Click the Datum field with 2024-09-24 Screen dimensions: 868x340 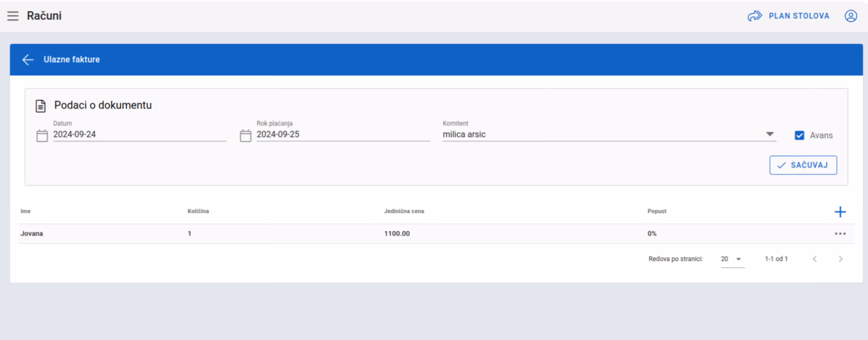pos(139,135)
